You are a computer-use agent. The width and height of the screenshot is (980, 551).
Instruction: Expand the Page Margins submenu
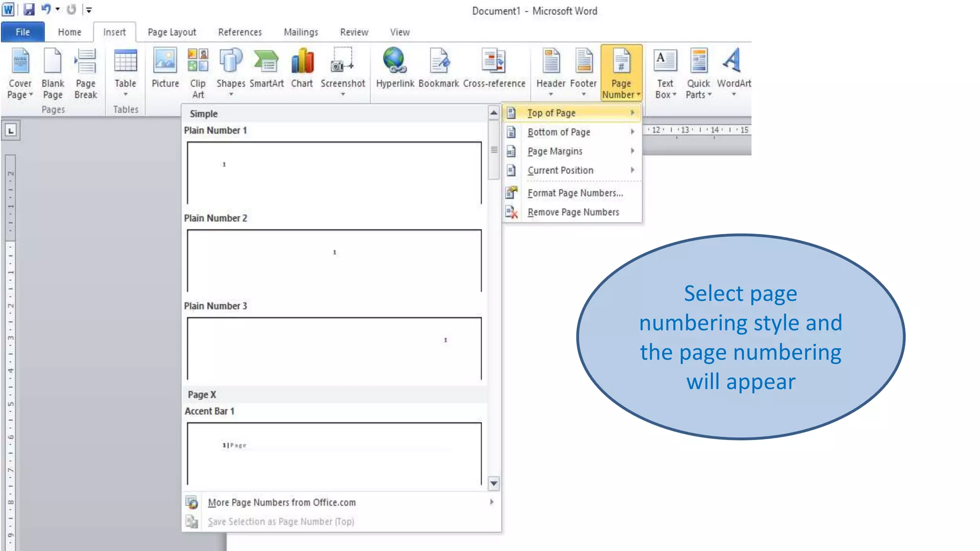(x=572, y=151)
